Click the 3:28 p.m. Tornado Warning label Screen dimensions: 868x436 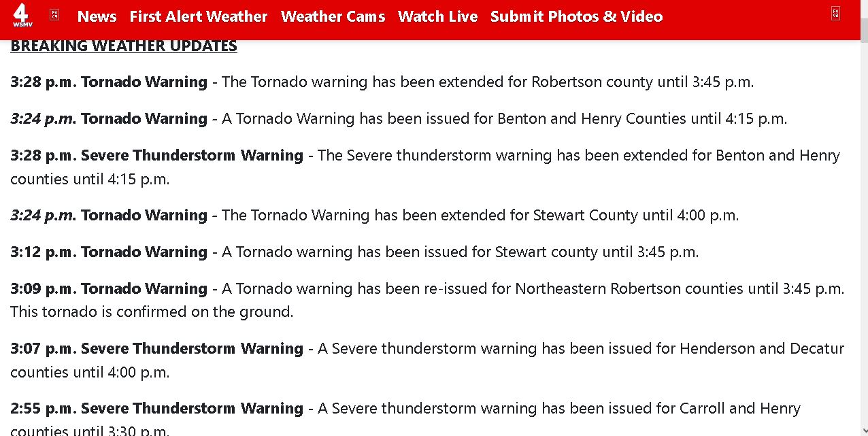[x=109, y=82]
